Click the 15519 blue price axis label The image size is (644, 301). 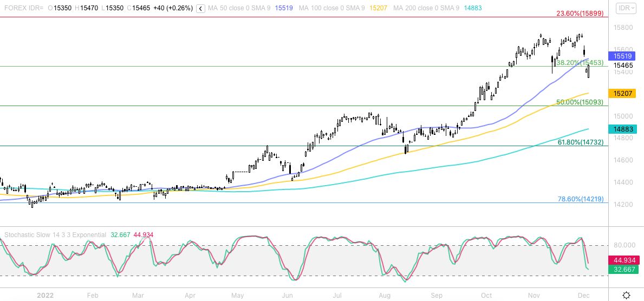(622, 56)
